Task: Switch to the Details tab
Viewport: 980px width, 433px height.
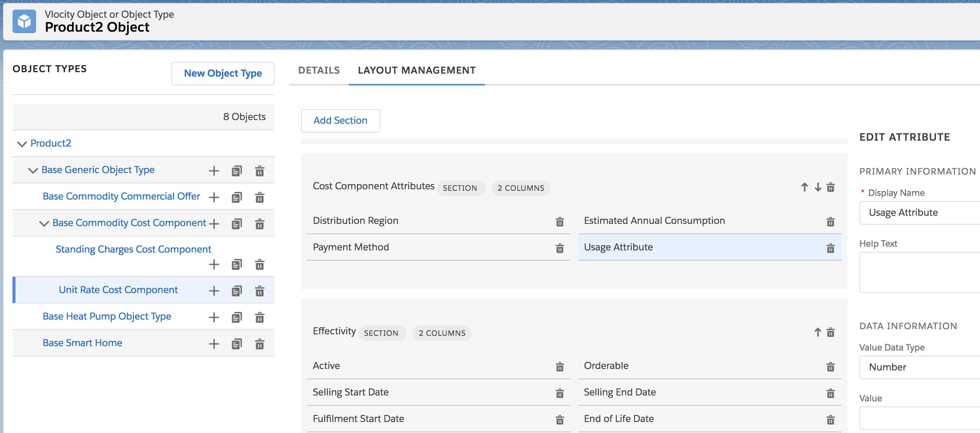Action: tap(319, 70)
